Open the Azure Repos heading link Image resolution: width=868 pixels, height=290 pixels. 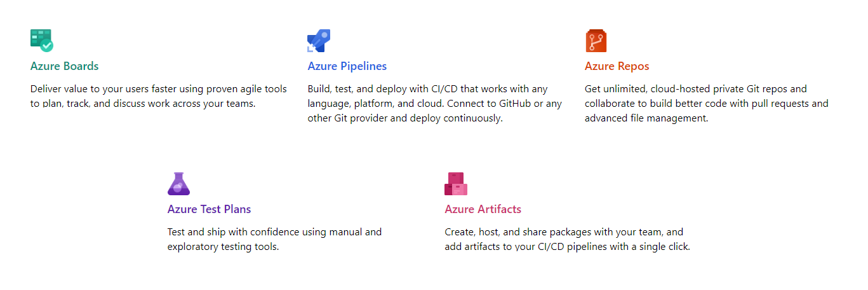(617, 66)
